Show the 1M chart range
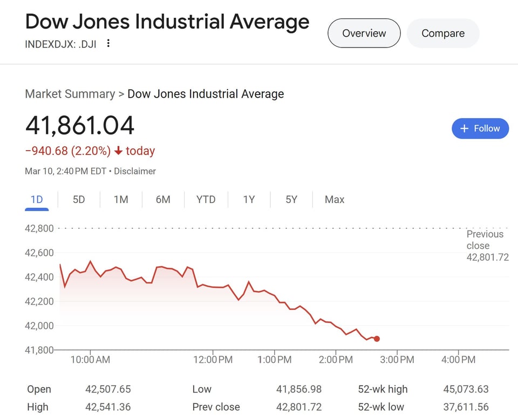The width and height of the screenshot is (518, 420). click(x=121, y=199)
